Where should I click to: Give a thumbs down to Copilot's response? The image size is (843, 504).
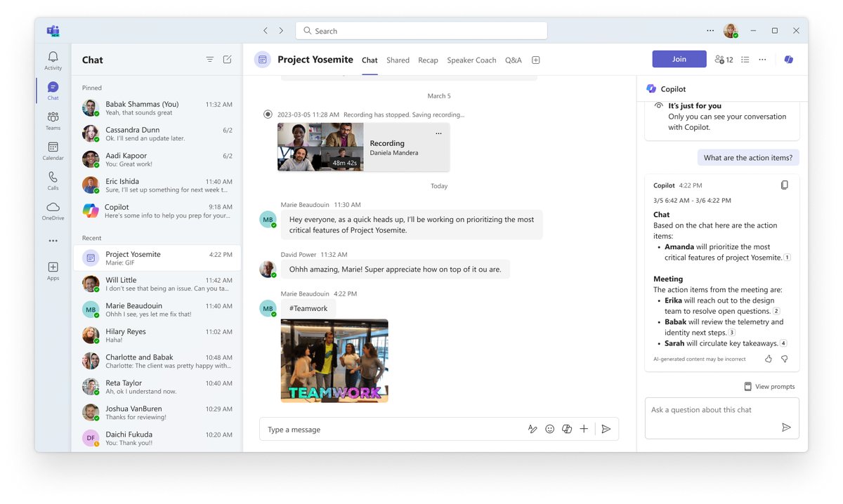click(785, 358)
